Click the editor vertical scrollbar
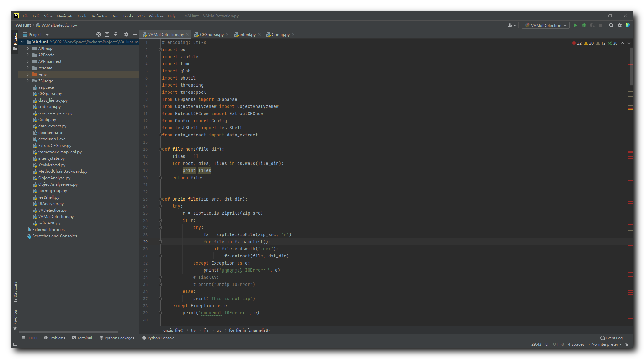This screenshot has height=359, width=644. pos(631,66)
